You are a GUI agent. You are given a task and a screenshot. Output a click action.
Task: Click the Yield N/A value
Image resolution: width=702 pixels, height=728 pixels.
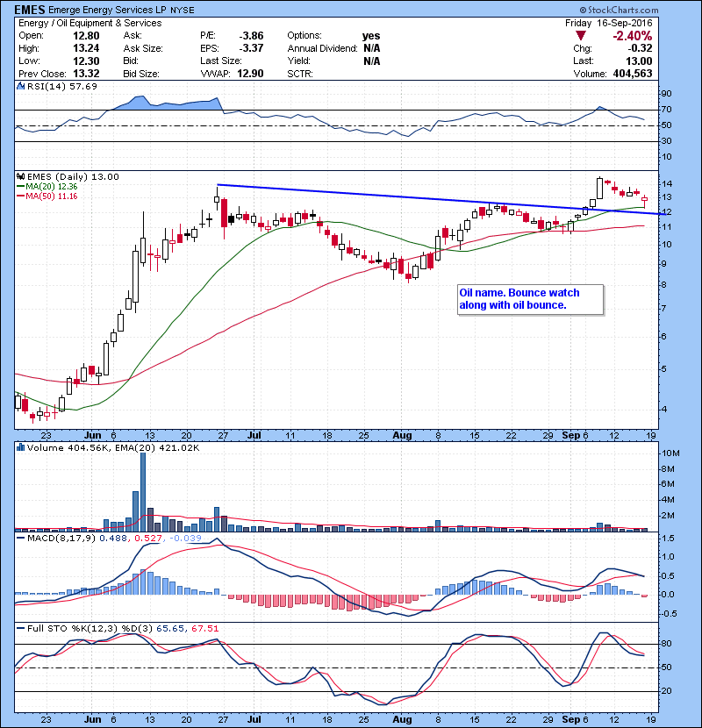click(x=372, y=61)
